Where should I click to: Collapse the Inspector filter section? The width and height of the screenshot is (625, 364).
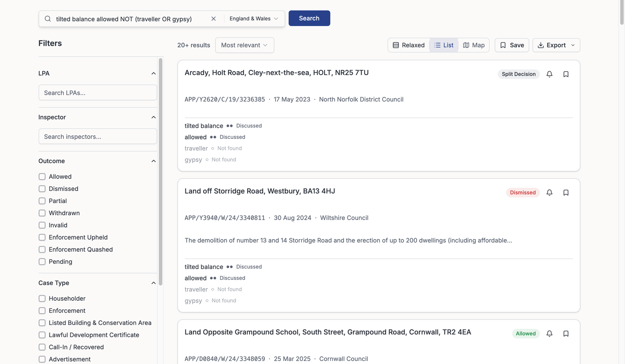pos(153,117)
